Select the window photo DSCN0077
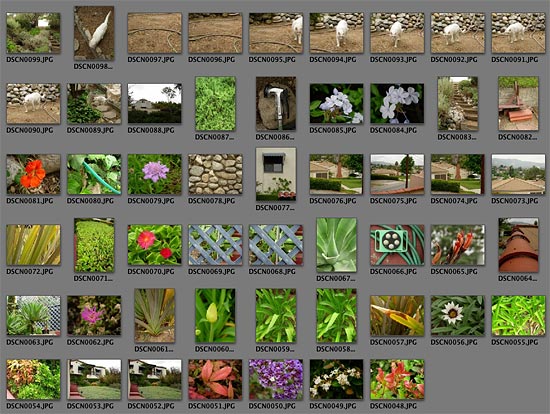The image size is (550, 414). [276, 174]
